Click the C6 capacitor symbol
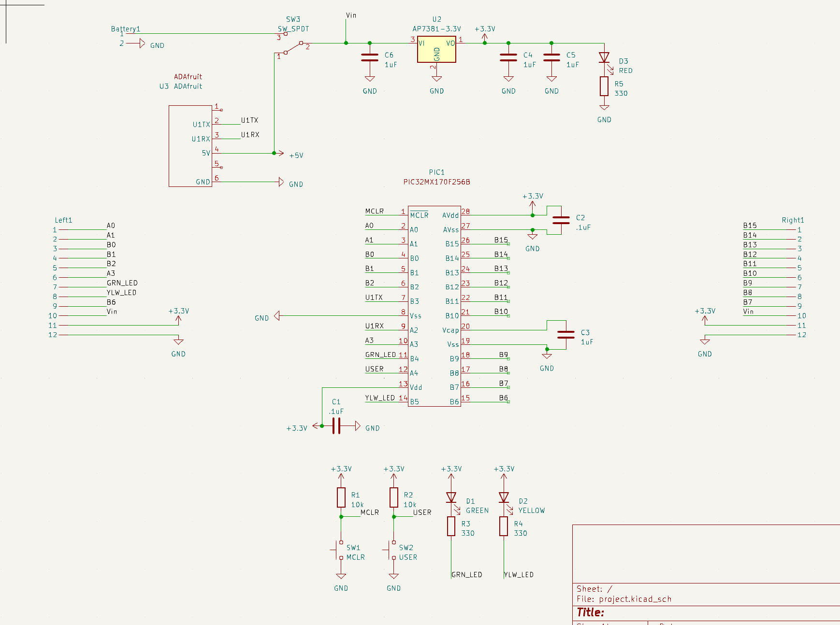Screen dimensions: 840x625 (370, 58)
